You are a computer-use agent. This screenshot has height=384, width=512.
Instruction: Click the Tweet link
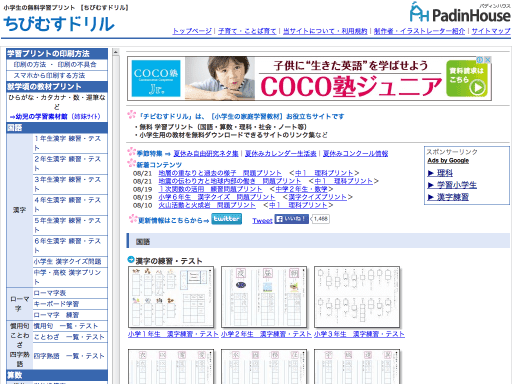262,221
